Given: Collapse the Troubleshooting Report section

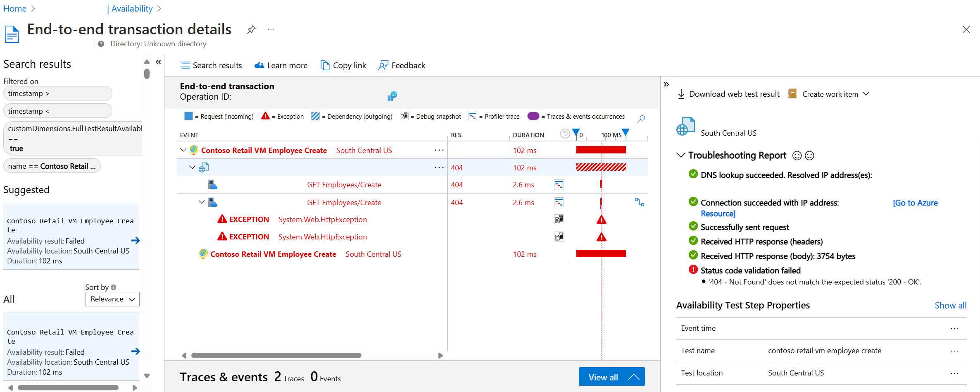Looking at the screenshot, I should pyautogui.click(x=680, y=155).
